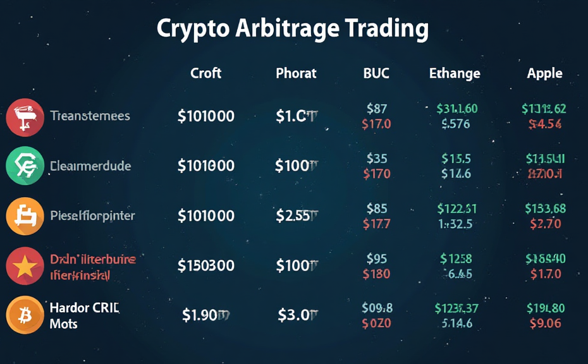Select the Phorat column header
Screen dimensions: 588x364
[296, 73]
